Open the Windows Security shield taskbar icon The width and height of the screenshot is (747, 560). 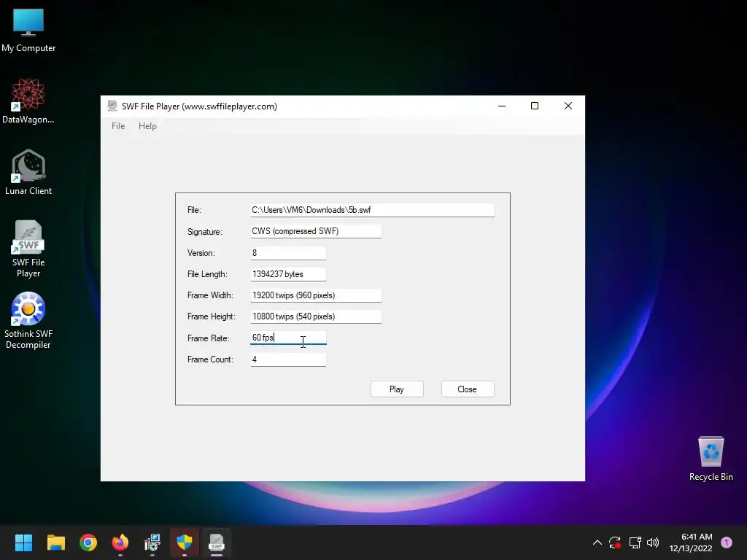[185, 542]
